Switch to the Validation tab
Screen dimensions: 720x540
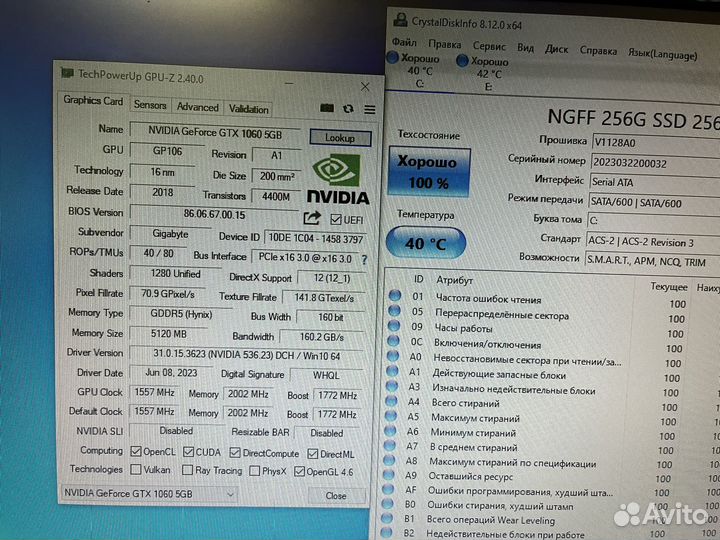coord(249,109)
